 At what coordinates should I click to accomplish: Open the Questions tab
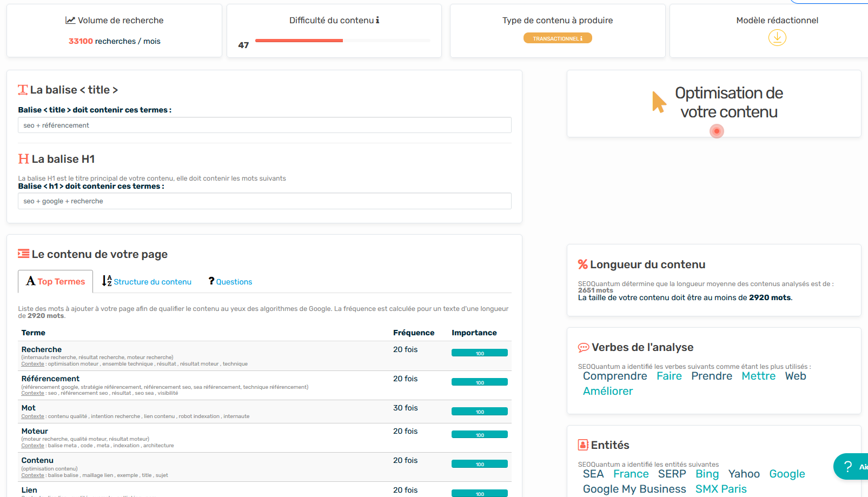230,282
